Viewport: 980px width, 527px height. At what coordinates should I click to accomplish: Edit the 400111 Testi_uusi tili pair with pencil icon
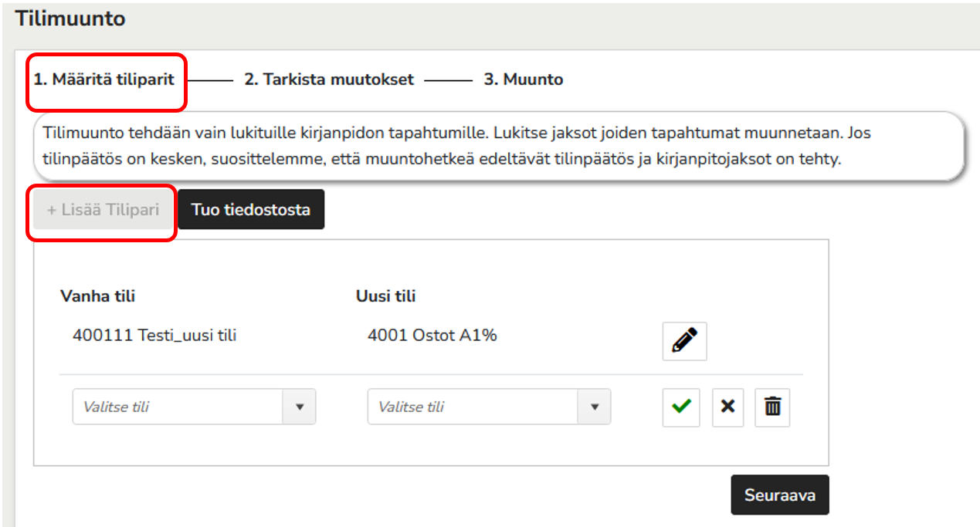[x=684, y=341]
